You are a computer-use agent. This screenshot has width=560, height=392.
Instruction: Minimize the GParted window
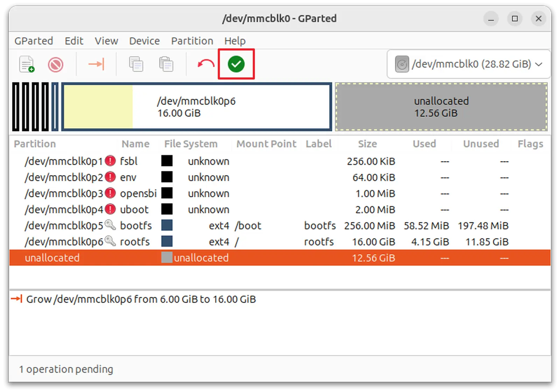pyautogui.click(x=491, y=19)
